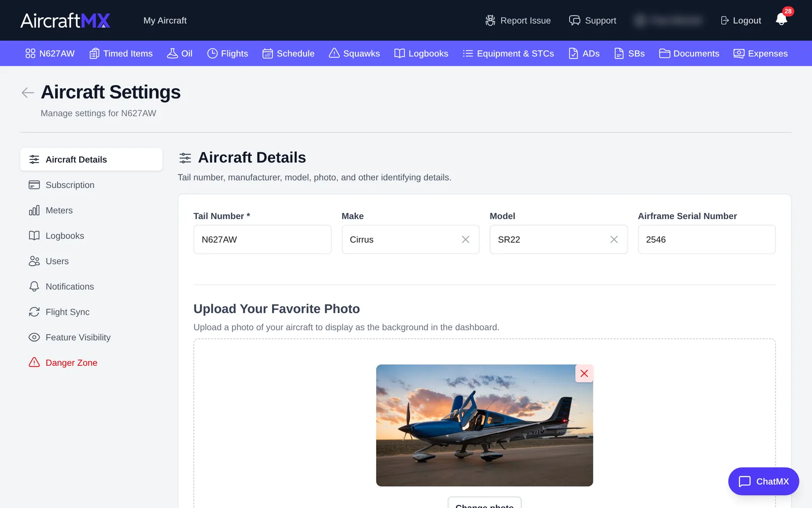Open N627AW dashboard in navbar
This screenshot has width=812, height=508.
50,53
